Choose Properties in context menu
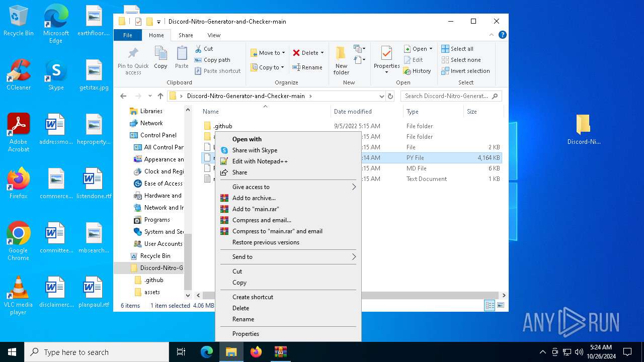Image resolution: width=644 pixels, height=362 pixels. click(x=288, y=334)
